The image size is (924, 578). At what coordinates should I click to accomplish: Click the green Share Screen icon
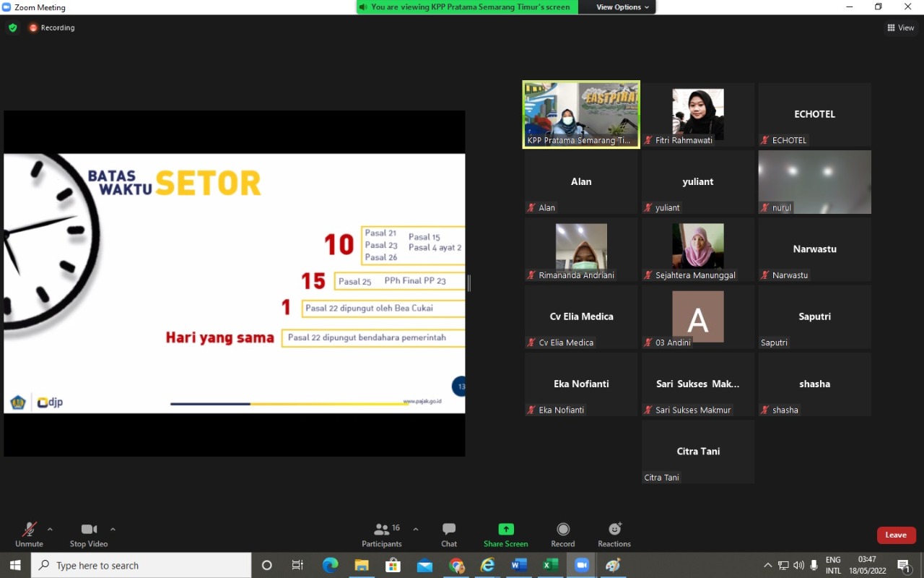pyautogui.click(x=505, y=530)
